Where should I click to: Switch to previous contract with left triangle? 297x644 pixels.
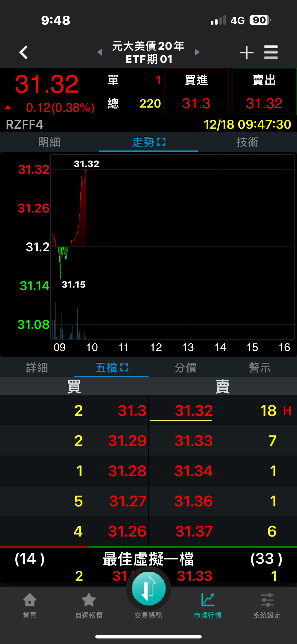pyautogui.click(x=99, y=52)
